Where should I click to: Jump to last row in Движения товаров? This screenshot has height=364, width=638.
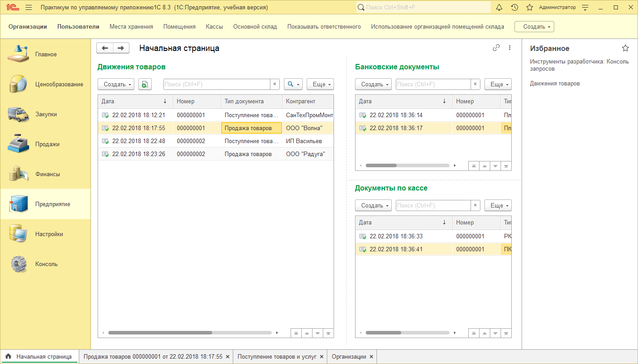click(x=329, y=333)
